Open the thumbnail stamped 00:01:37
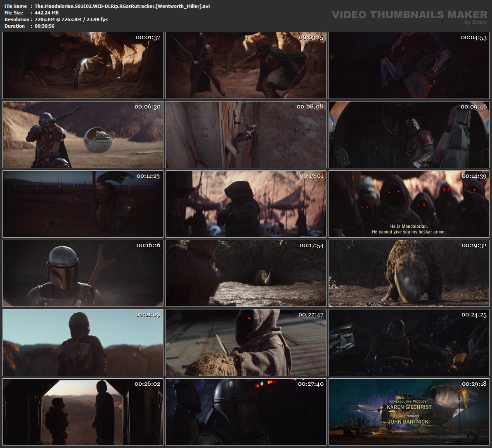The height and width of the screenshot is (448, 492). [x=83, y=65]
